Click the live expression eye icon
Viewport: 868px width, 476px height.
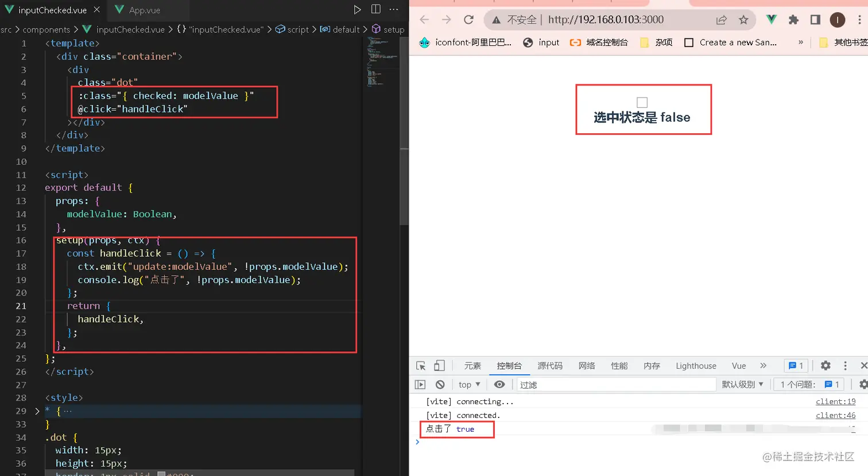499,385
